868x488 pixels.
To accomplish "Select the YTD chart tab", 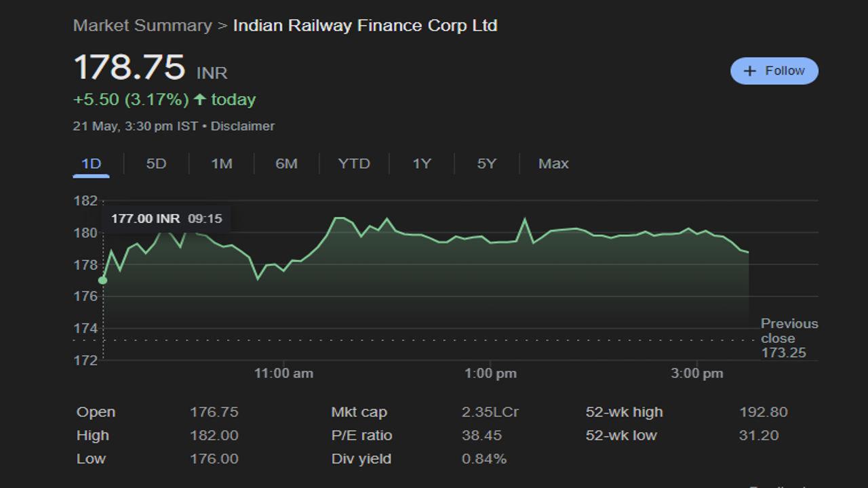I will (x=354, y=163).
